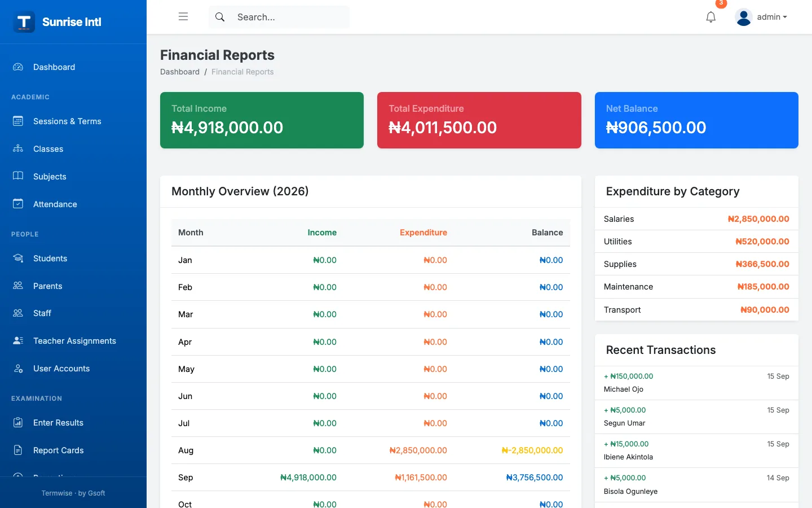Screen dimensions: 812x508
Task: Click the Total Expenditure card
Action: coord(479,120)
